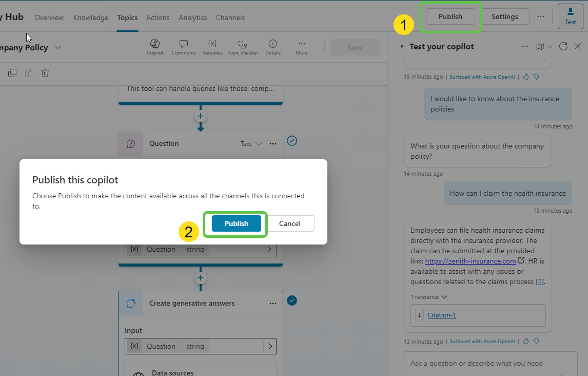Screen dimensions: 588x376
Task: Open Citation-1 reference link
Action: coord(442,315)
